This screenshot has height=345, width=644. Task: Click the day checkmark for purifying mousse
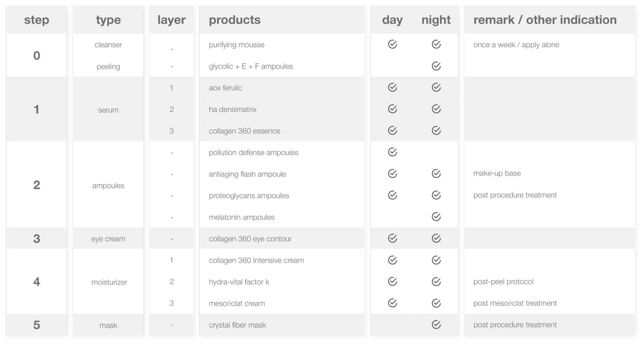pos(392,44)
